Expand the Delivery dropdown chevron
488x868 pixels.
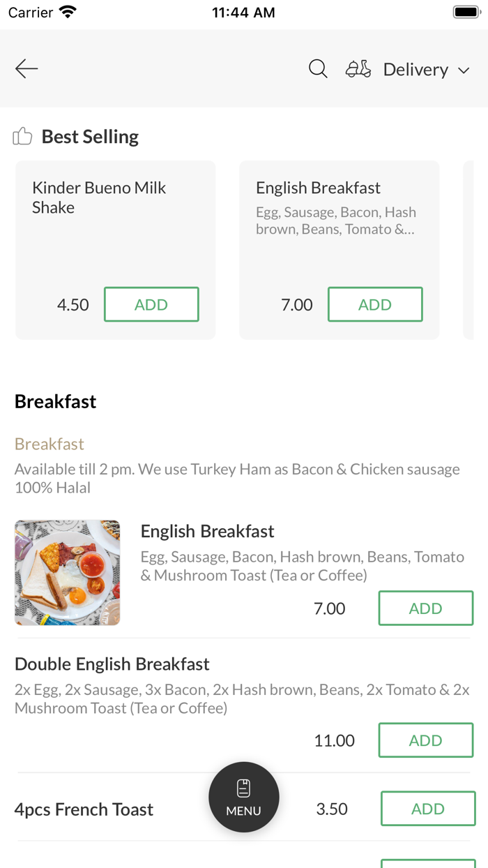(x=464, y=70)
